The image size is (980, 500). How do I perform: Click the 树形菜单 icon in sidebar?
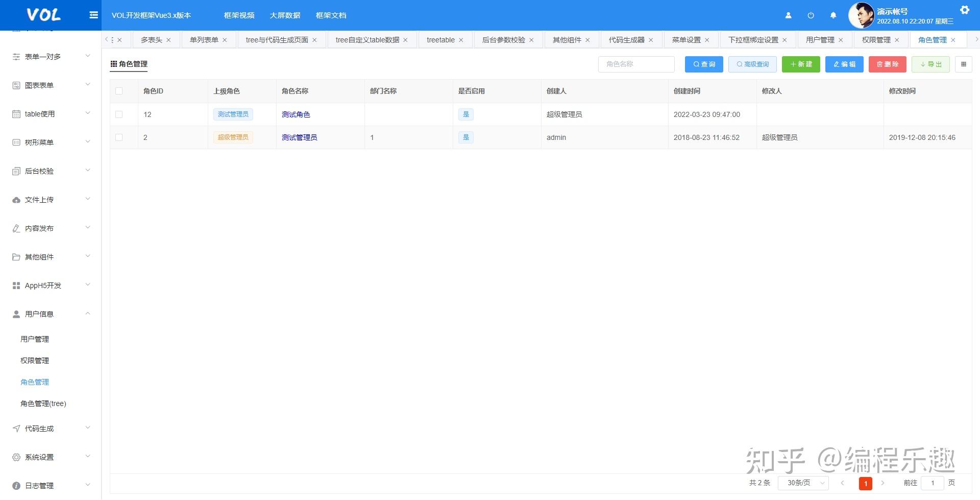coord(16,142)
